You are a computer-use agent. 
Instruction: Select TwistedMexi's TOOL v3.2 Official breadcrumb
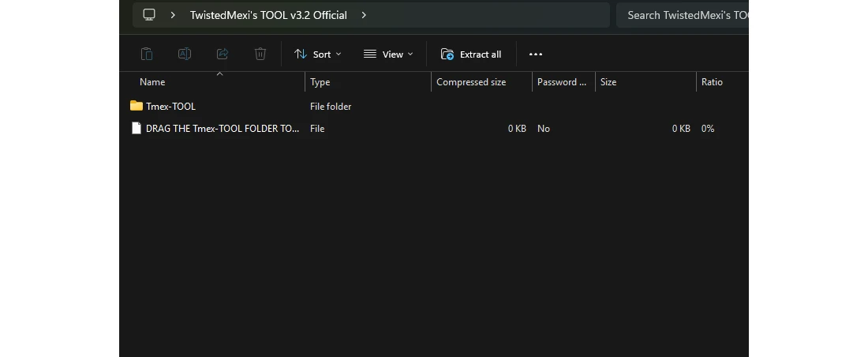[x=268, y=15]
